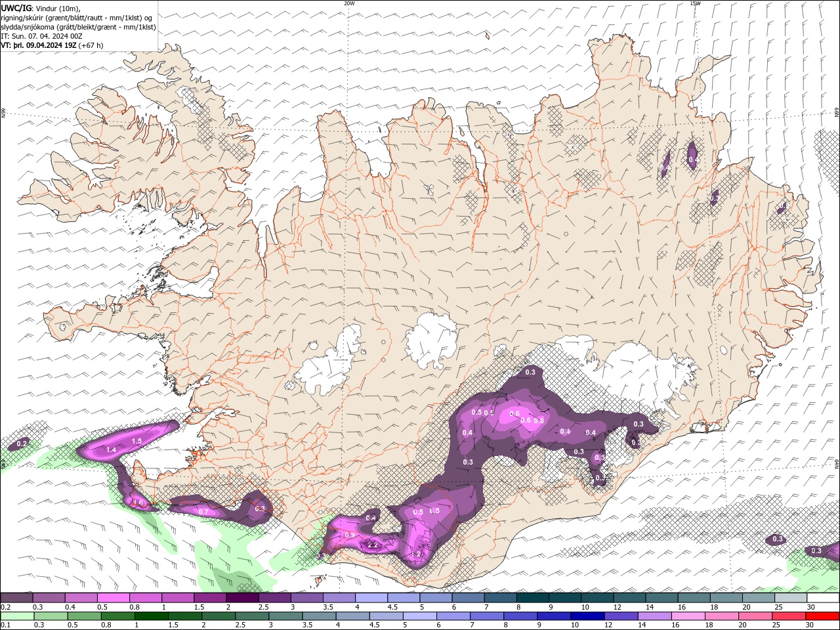This screenshot has width=840, height=630.
Task: Click the '14' label in the rain legend
Action: point(642,625)
